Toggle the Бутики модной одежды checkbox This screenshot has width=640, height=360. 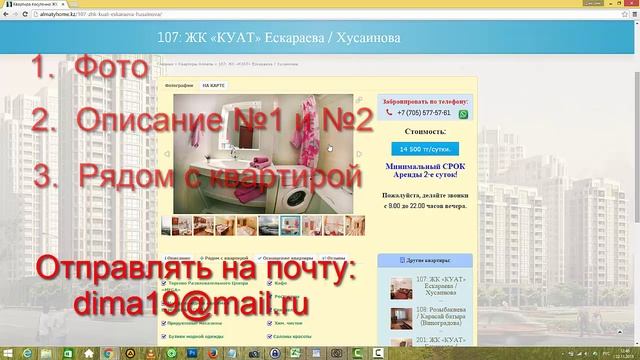[x=164, y=336]
